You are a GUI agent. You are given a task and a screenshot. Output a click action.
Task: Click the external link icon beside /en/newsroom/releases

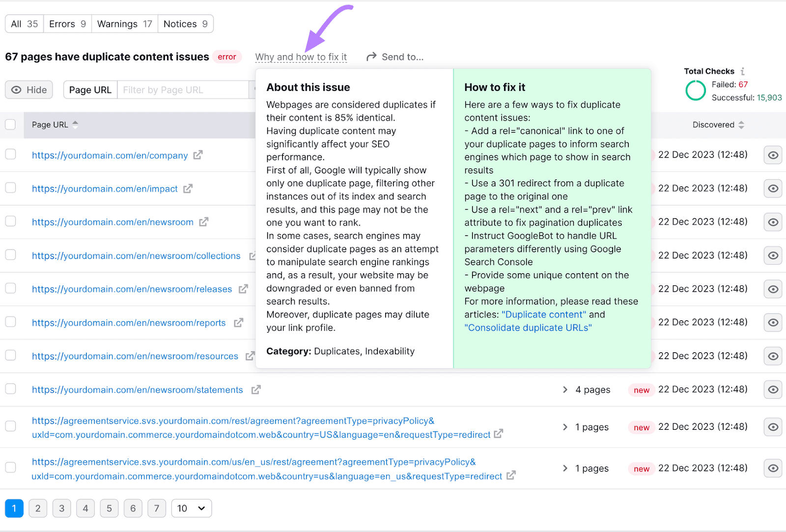tap(243, 289)
